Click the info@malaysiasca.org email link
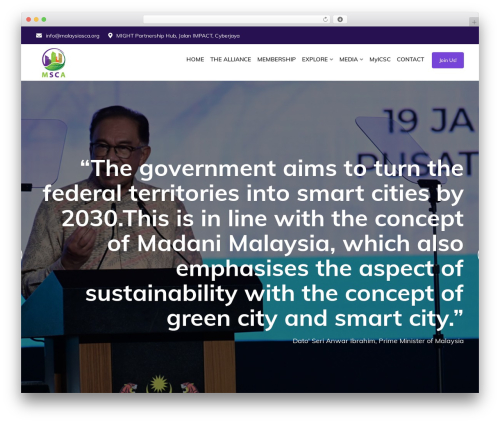500x423 pixels. tap(72, 36)
